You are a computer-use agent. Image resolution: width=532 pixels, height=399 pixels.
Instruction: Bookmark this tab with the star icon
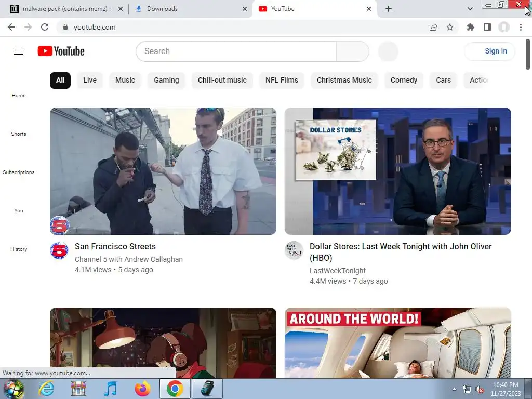click(450, 27)
